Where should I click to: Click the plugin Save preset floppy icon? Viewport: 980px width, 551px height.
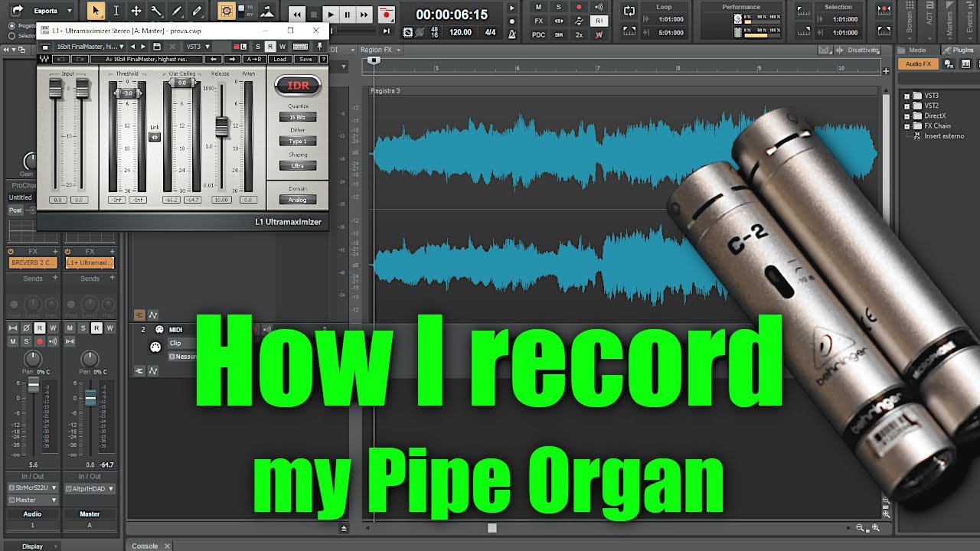point(157,47)
